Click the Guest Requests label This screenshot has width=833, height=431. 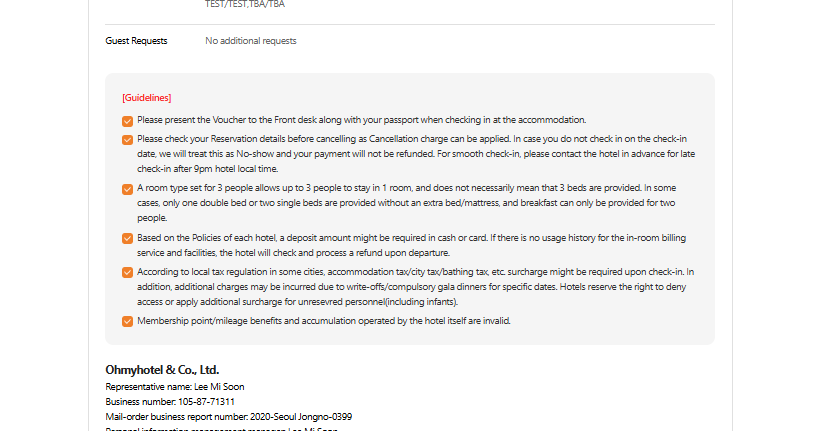coord(137,41)
